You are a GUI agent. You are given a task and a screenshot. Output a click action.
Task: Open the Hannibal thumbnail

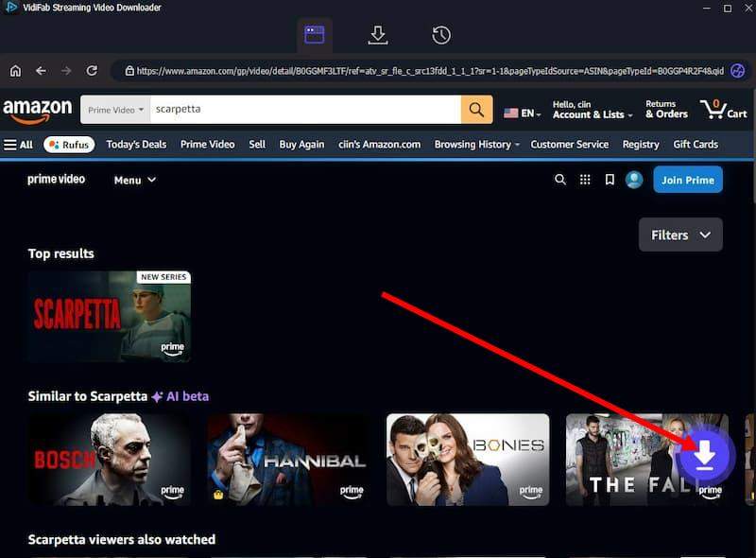pos(289,460)
